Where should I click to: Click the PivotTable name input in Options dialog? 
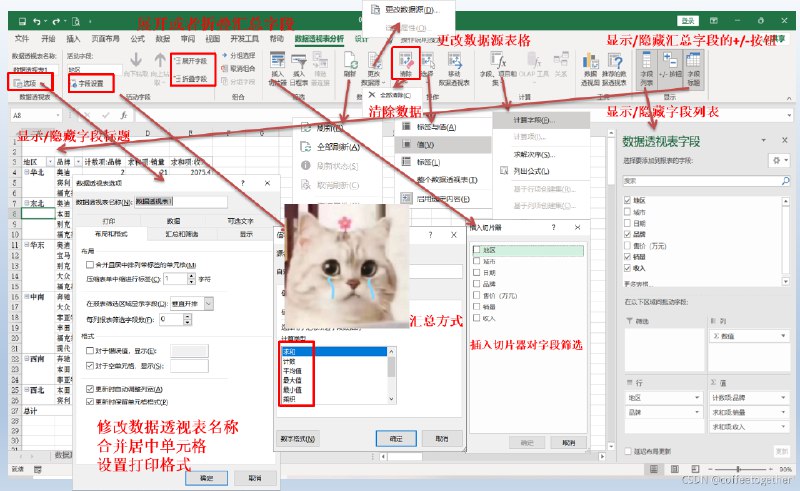[181, 202]
